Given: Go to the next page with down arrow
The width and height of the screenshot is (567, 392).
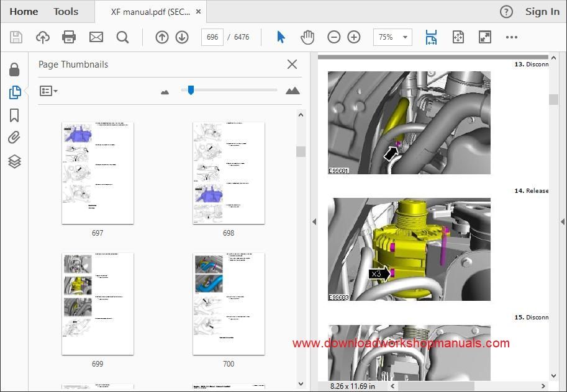Looking at the screenshot, I should pyautogui.click(x=182, y=37).
